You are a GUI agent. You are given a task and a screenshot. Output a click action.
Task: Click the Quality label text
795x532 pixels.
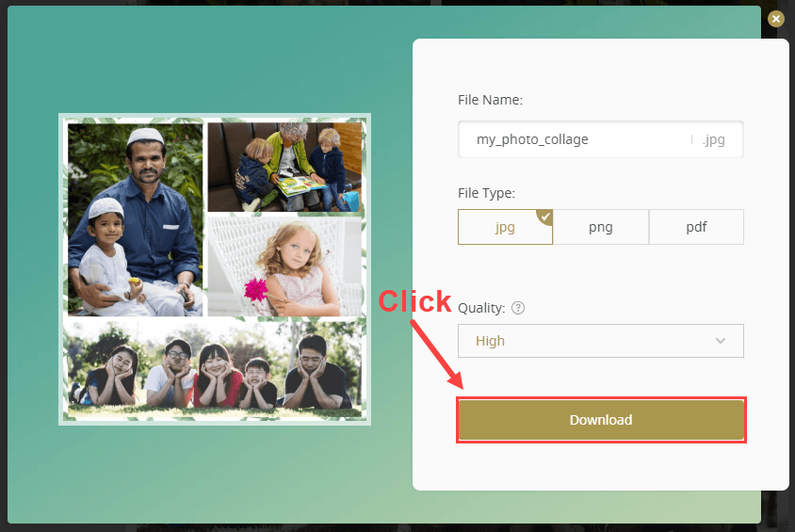coord(481,308)
